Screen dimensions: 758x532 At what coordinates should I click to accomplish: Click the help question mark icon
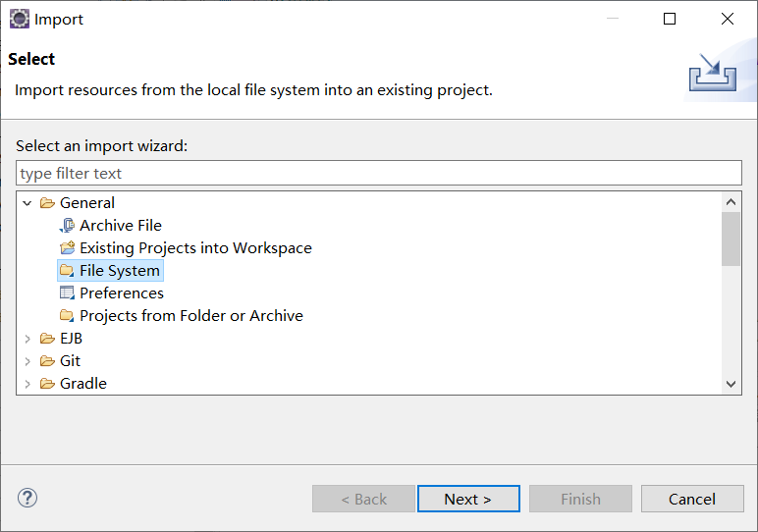click(x=27, y=498)
